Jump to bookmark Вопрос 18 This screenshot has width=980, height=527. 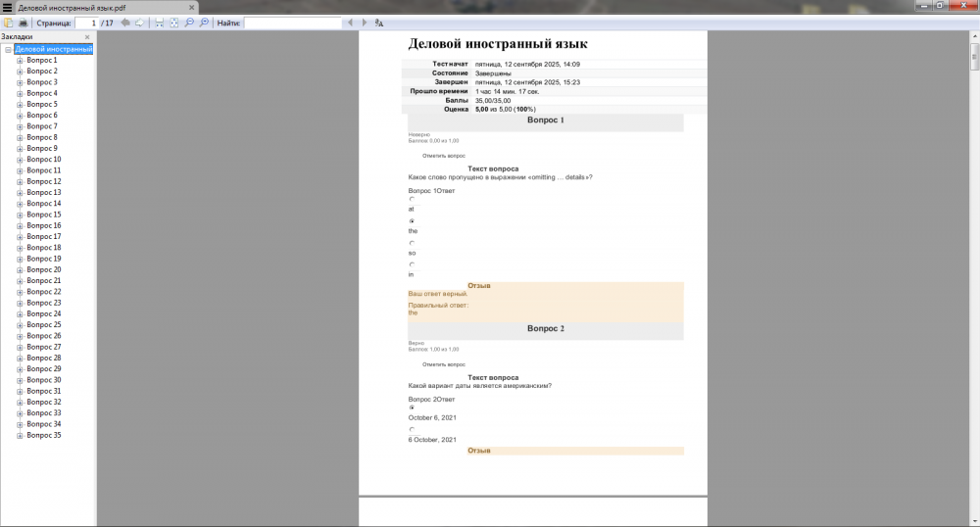pyautogui.click(x=44, y=248)
